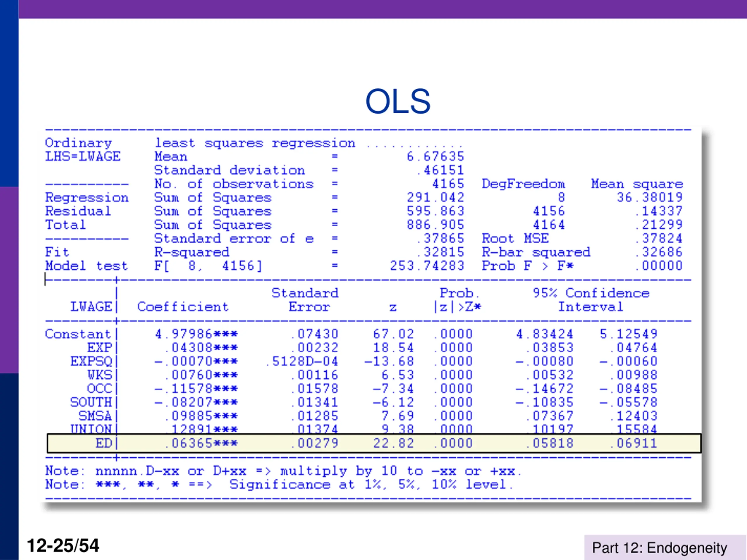Click the Part 12: Endogeneity label
The image size is (747, 560).
coord(659,547)
